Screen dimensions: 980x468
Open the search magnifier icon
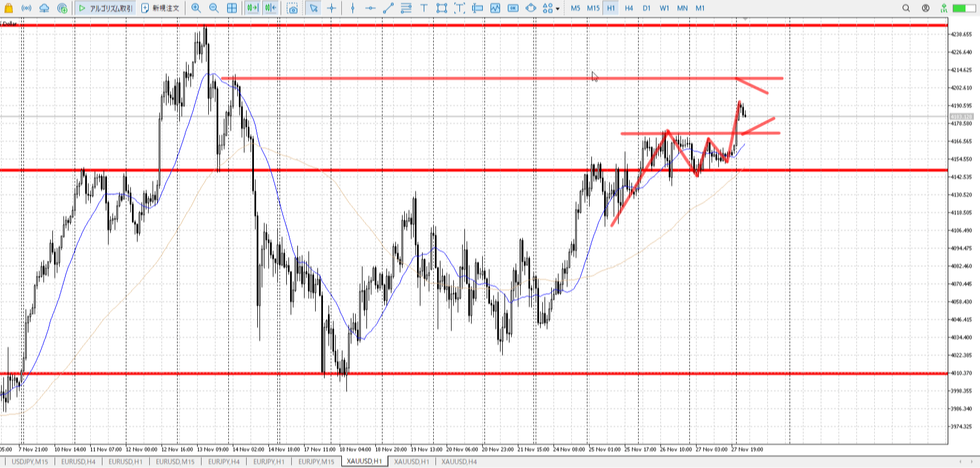906,8
